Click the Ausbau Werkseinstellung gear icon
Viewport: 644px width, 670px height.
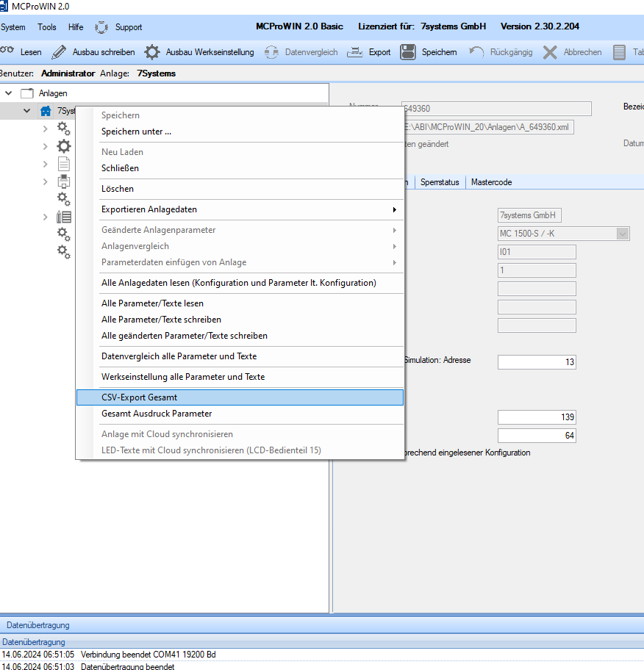pos(151,52)
